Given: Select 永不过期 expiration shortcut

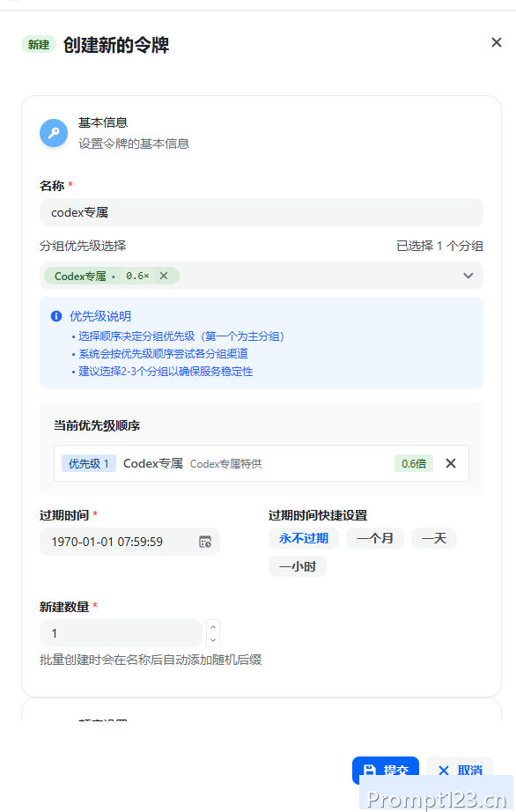Looking at the screenshot, I should tap(303, 538).
